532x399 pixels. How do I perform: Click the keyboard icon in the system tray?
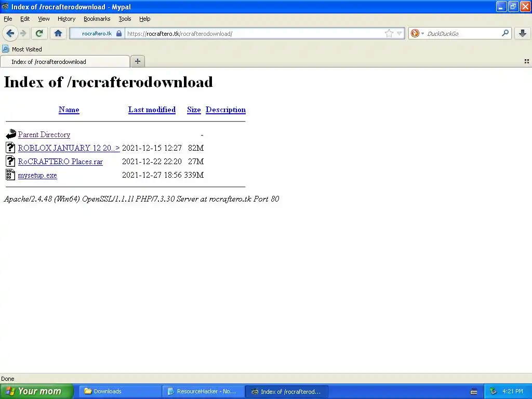pos(474,392)
